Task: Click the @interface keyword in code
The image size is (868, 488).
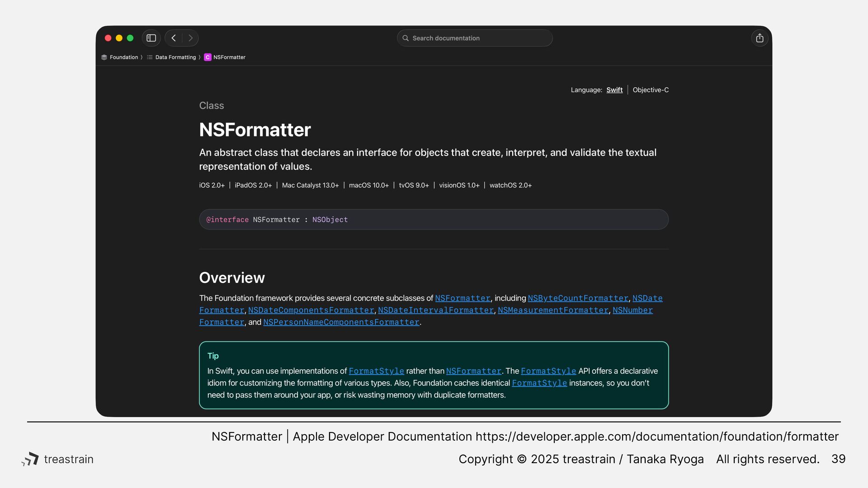Action: pyautogui.click(x=227, y=220)
